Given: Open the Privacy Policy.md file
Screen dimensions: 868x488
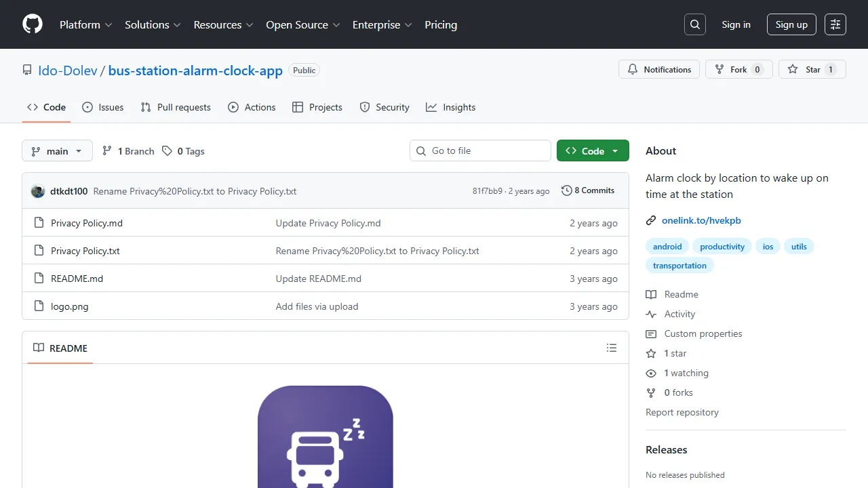Looking at the screenshot, I should [x=86, y=222].
